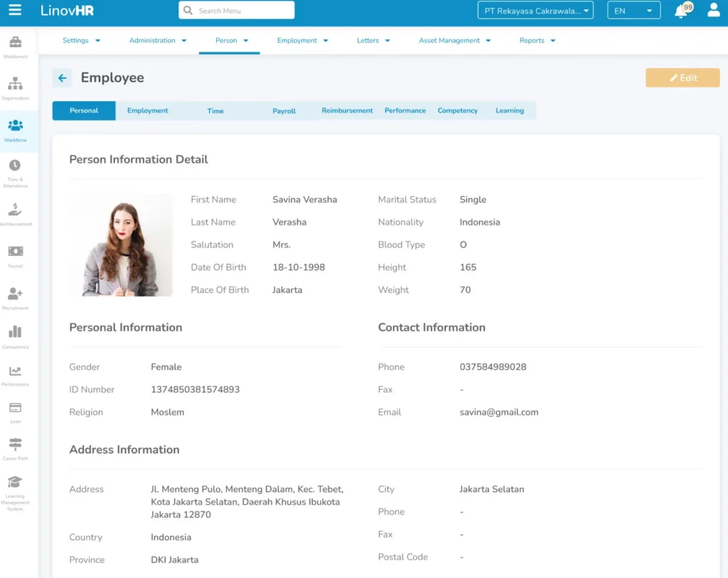The image size is (728, 578).
Task: Toggle the hamburger menu icon
Action: coord(14,11)
